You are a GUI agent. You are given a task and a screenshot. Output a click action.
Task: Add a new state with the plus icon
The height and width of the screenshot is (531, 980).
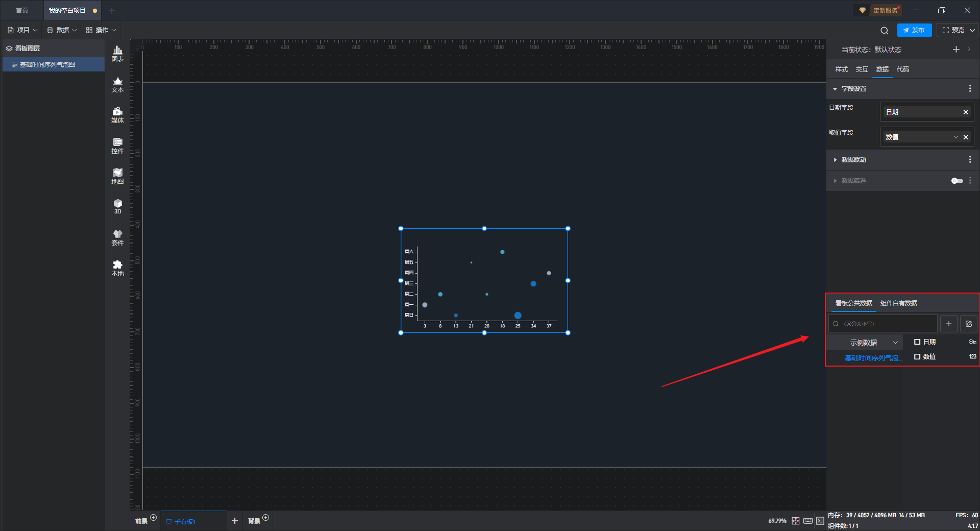tap(956, 50)
